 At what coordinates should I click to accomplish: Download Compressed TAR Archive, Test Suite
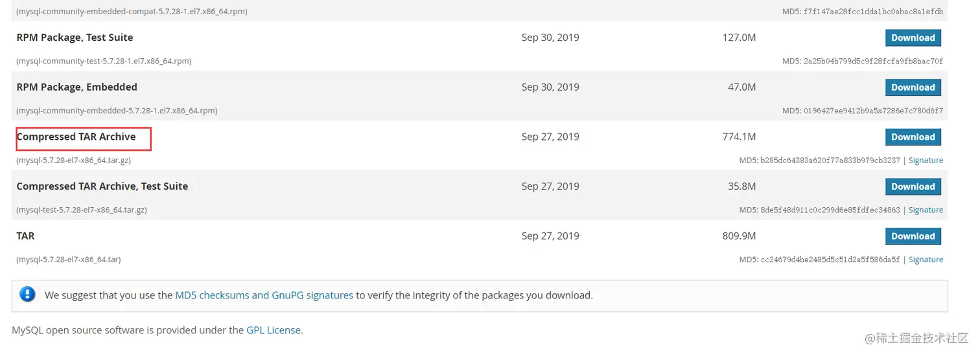913,186
